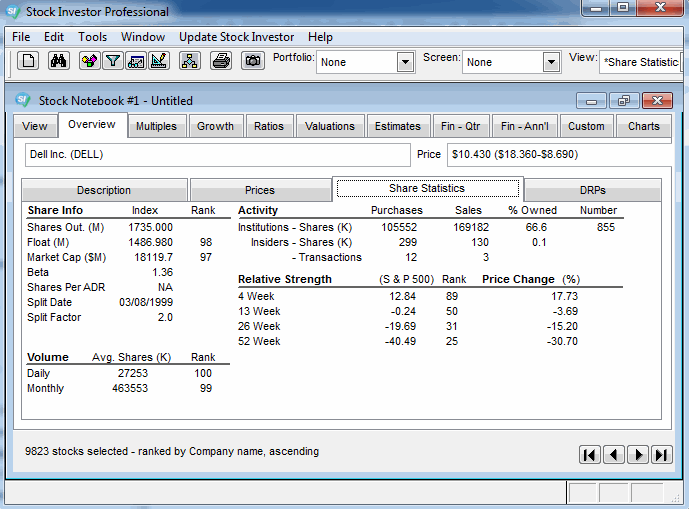The height and width of the screenshot is (509, 689).
Task: Open the DRPs sub-tab
Action: [x=593, y=190]
